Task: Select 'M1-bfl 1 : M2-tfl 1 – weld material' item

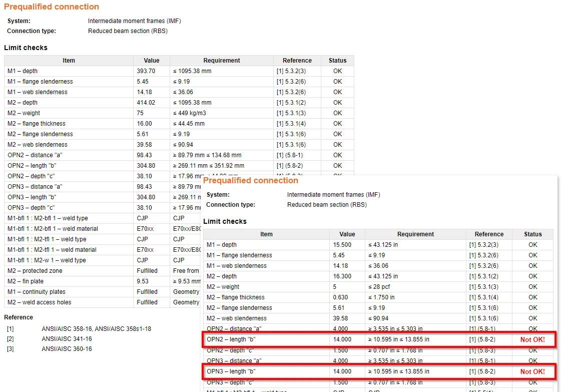Action: (52, 250)
